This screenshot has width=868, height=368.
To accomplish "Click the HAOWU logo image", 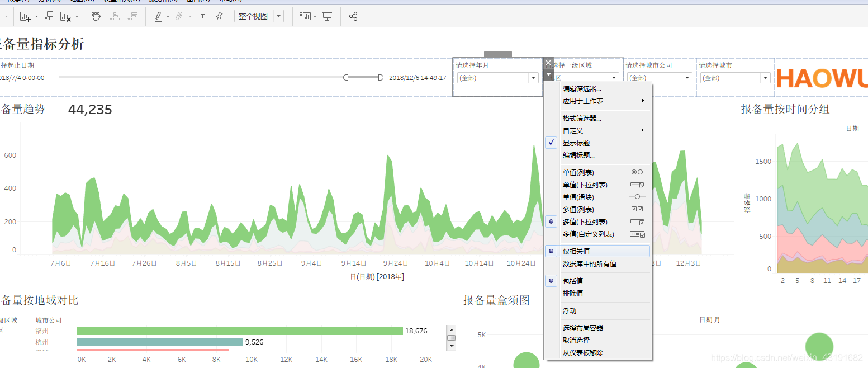I will pos(822,78).
